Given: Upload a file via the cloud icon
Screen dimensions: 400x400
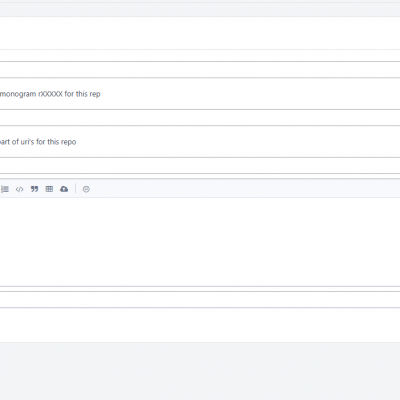Looking at the screenshot, I should point(64,189).
